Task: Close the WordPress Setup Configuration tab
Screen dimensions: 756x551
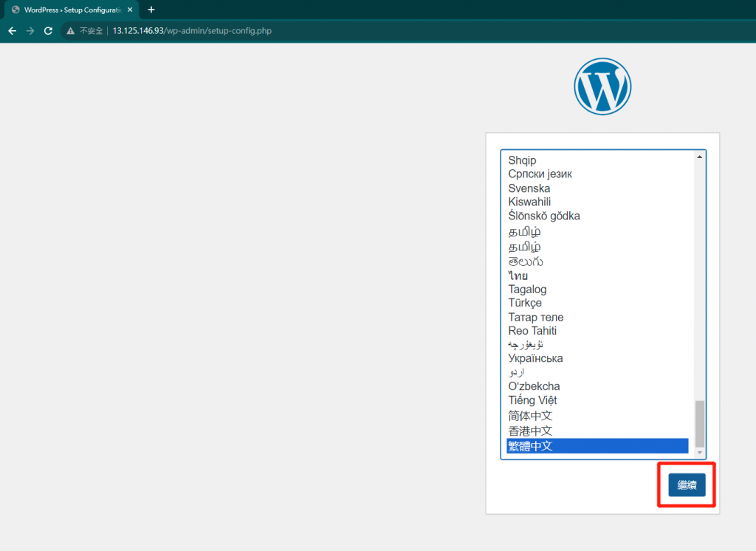Action: coord(130,10)
